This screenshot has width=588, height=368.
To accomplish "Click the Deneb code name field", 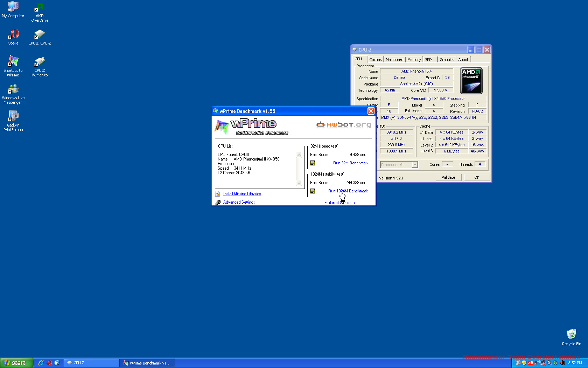I will point(399,77).
